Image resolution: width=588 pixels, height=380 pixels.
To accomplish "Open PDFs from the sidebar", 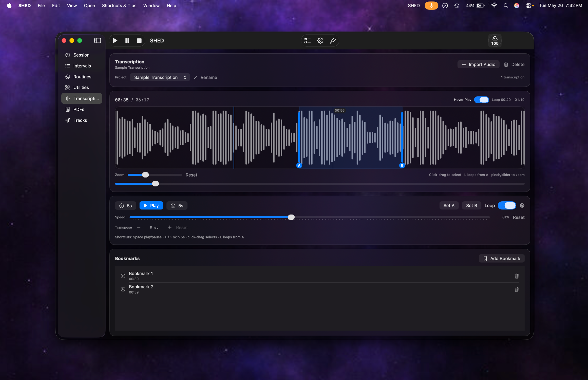I will pos(82,109).
